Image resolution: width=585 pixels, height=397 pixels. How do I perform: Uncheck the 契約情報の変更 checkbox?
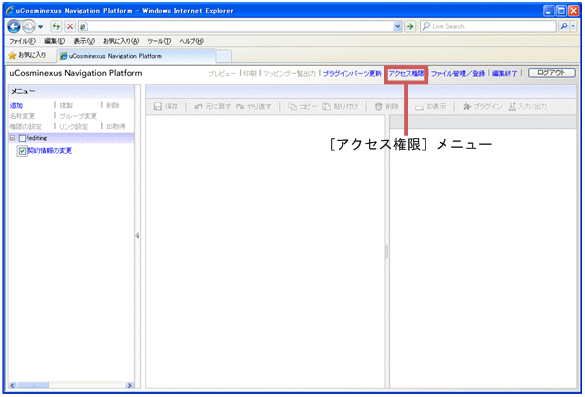point(22,151)
